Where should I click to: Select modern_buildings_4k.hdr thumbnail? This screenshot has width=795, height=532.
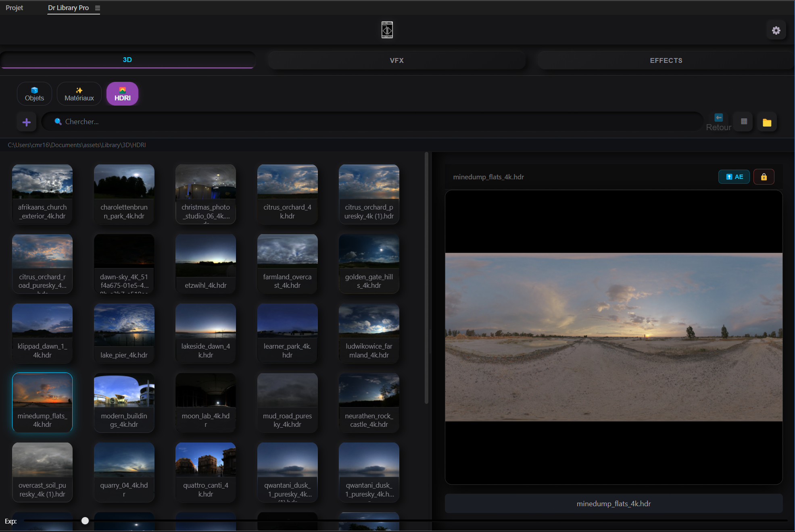click(124, 403)
